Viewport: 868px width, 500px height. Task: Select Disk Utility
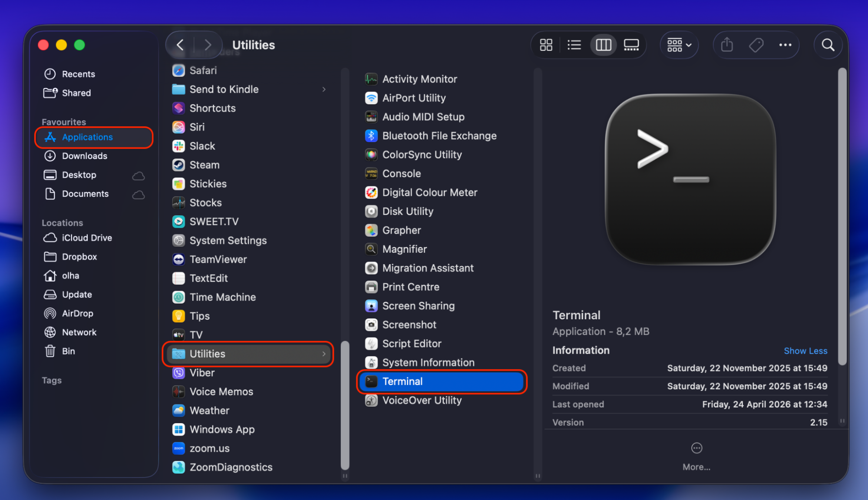(407, 212)
